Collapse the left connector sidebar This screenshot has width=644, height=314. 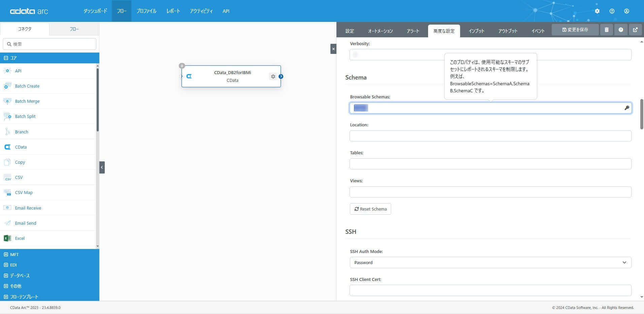click(102, 167)
